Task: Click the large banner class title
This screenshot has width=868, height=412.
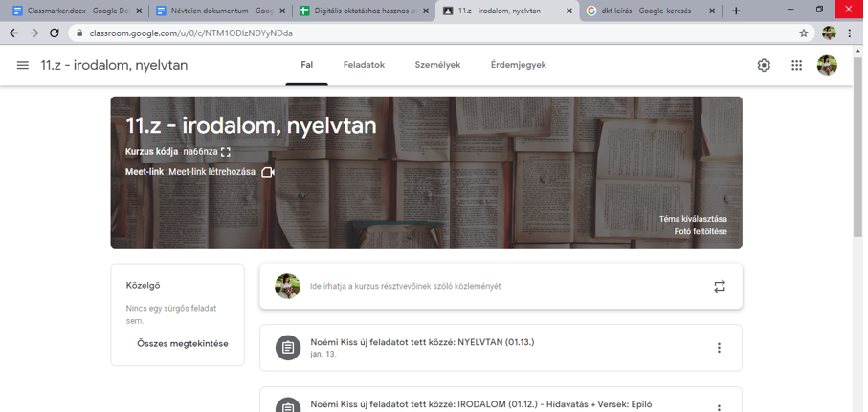Action: (x=251, y=126)
